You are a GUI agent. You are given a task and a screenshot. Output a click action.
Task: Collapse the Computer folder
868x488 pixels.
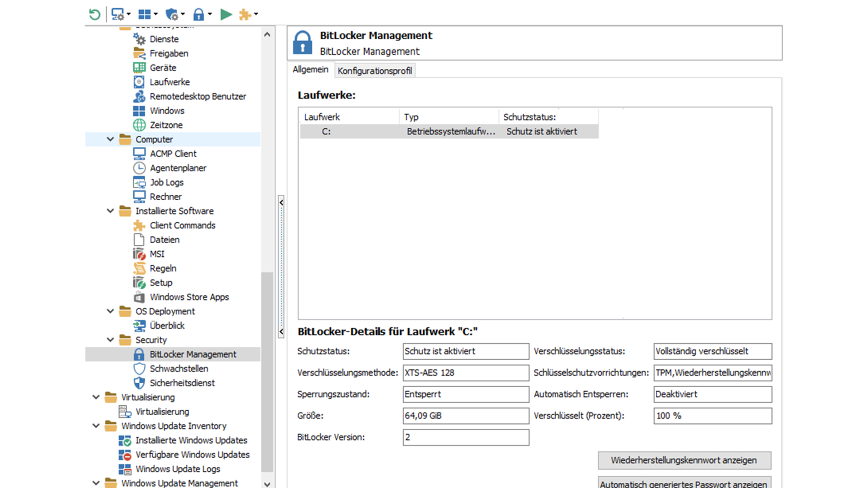tap(110, 139)
